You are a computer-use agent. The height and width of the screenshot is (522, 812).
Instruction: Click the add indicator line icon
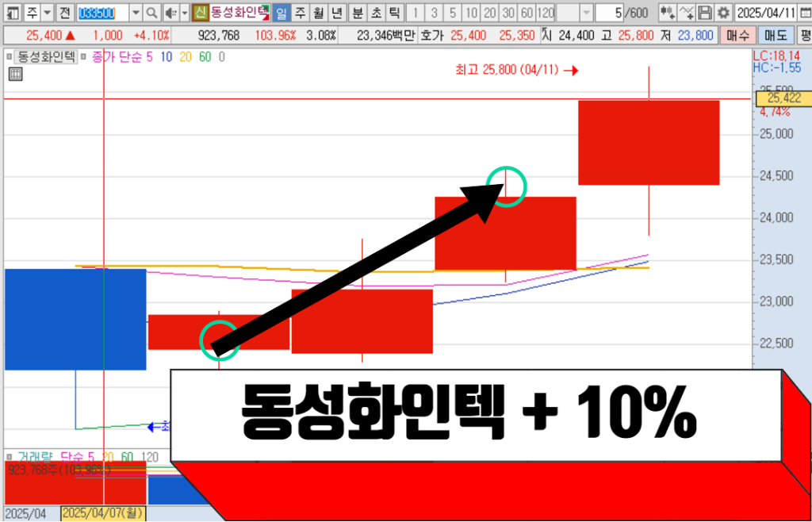(686, 13)
